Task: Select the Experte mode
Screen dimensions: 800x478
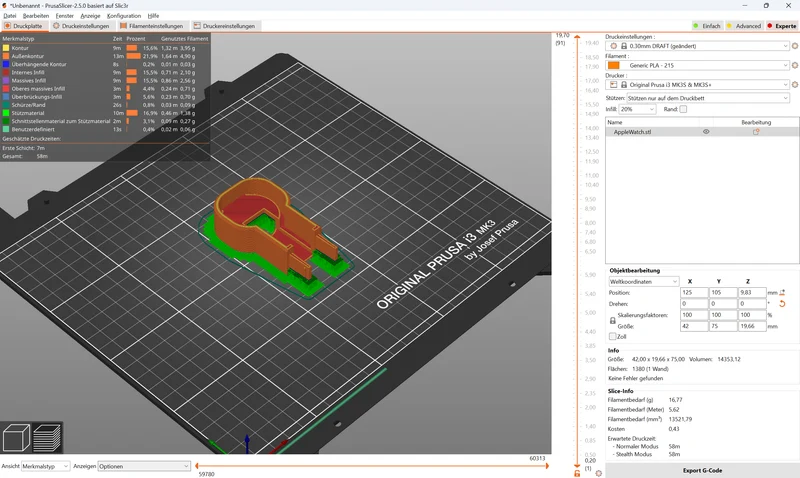Action: pos(782,26)
